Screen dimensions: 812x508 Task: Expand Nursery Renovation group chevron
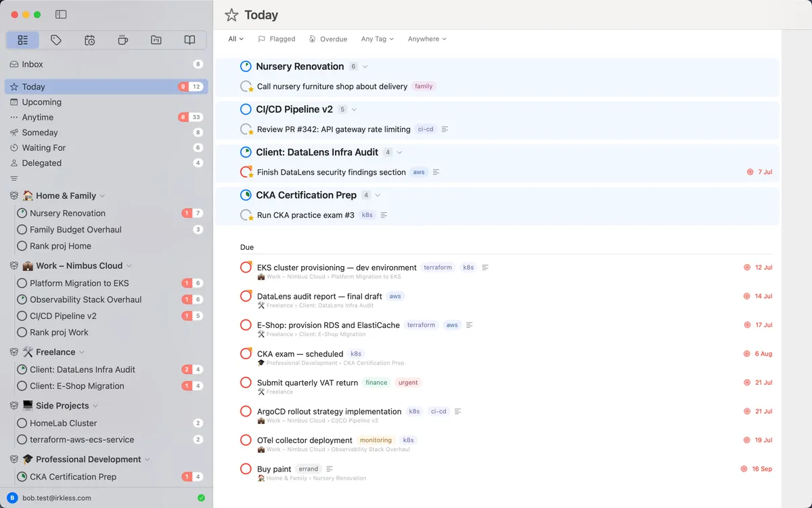[365, 66]
